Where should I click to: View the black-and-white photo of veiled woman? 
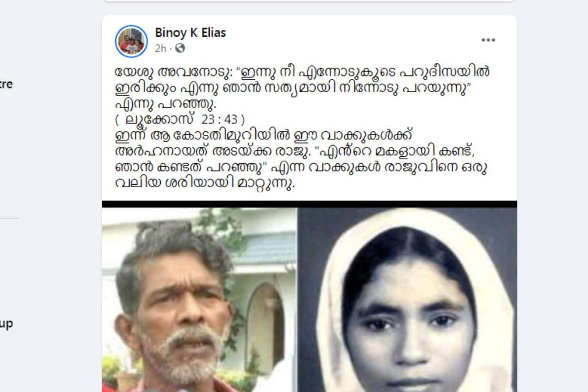[x=407, y=300]
